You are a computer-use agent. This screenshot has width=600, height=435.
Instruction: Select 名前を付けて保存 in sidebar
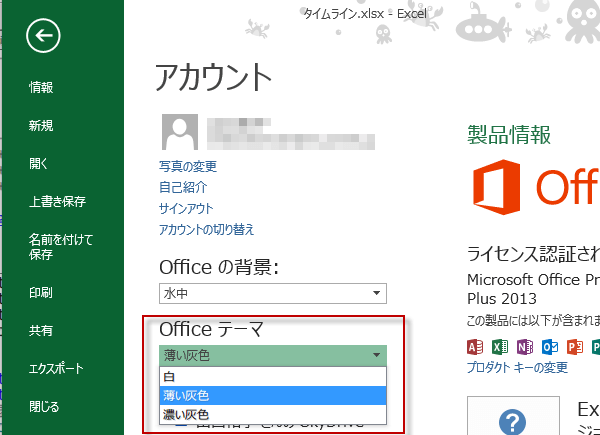61,247
